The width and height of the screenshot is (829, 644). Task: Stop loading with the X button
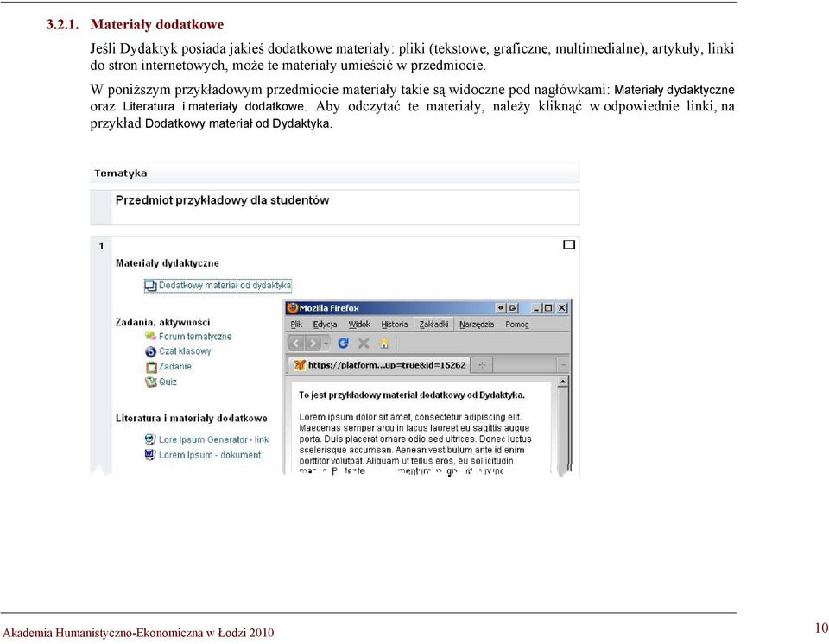coord(364,344)
